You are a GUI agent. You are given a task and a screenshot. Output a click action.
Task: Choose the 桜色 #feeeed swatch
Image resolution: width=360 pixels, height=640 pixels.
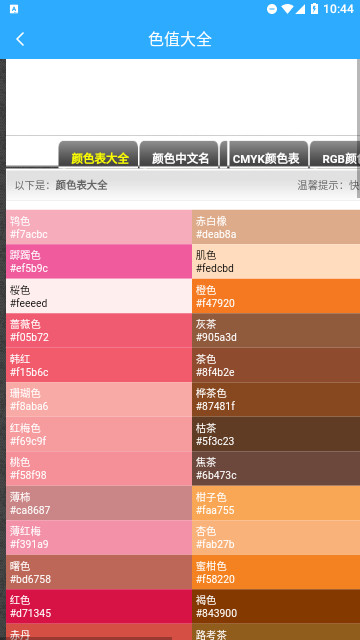[x=99, y=296]
